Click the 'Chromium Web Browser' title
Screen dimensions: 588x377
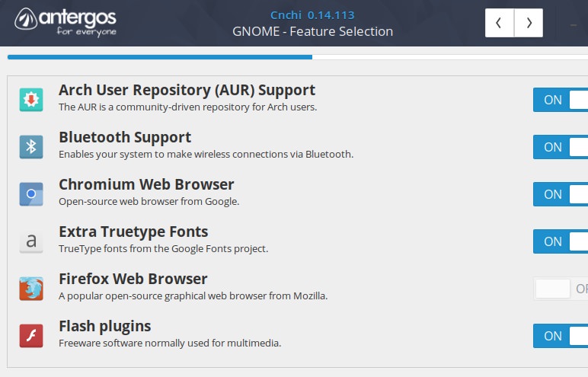click(146, 184)
